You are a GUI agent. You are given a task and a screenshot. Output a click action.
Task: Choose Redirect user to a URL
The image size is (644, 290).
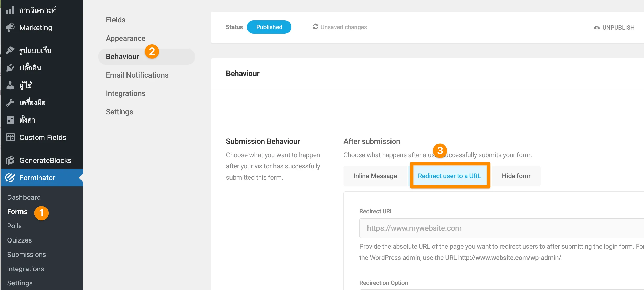tap(449, 176)
